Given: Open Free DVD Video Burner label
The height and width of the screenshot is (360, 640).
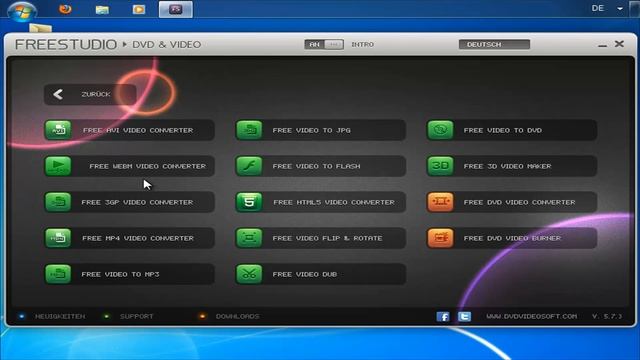Looking at the screenshot, I should tap(512, 238).
